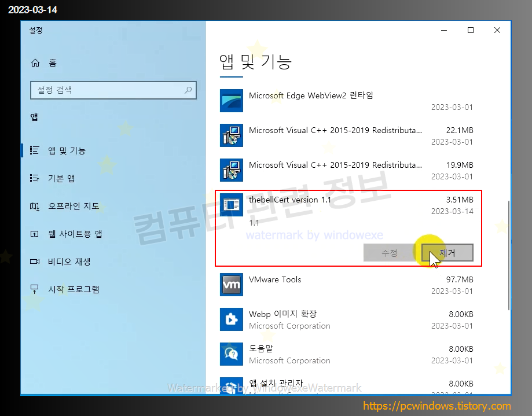Screen dimensions: 532x416
Task: Select the 앱 및 기능 list icon
Action: click(35, 150)
